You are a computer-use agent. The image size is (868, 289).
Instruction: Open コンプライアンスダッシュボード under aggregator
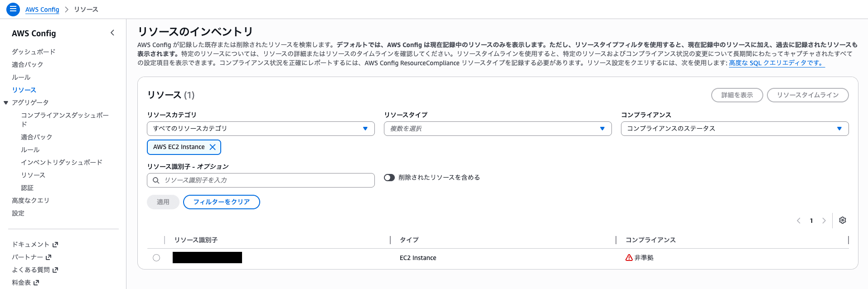tap(65, 120)
